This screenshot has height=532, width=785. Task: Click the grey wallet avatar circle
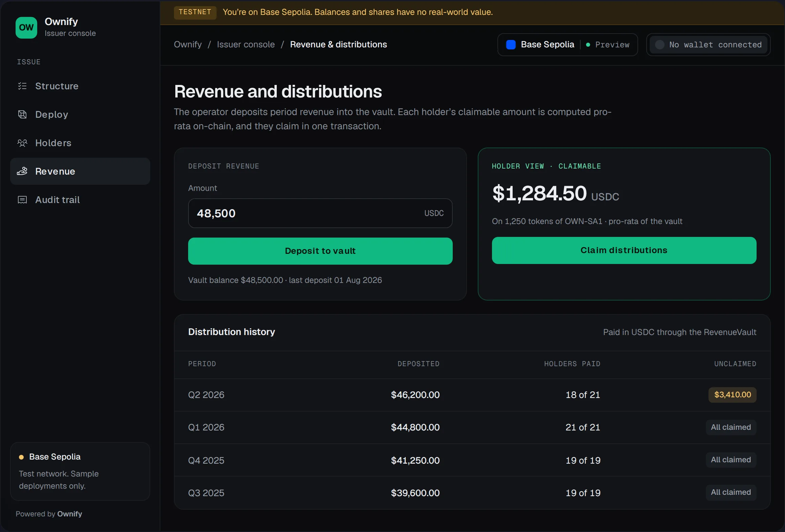click(x=659, y=45)
